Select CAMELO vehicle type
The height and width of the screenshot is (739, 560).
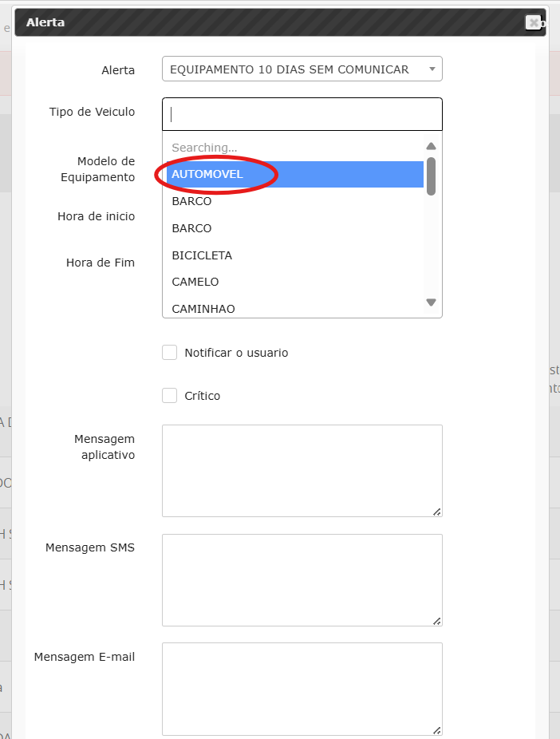[295, 282]
